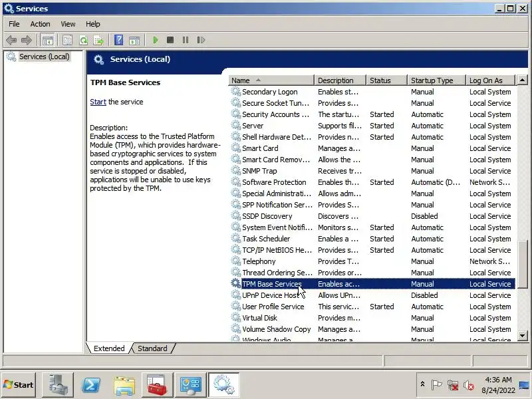The width and height of the screenshot is (532, 399).
Task: Select Volume Shadow Copy service row
Action: (372, 329)
